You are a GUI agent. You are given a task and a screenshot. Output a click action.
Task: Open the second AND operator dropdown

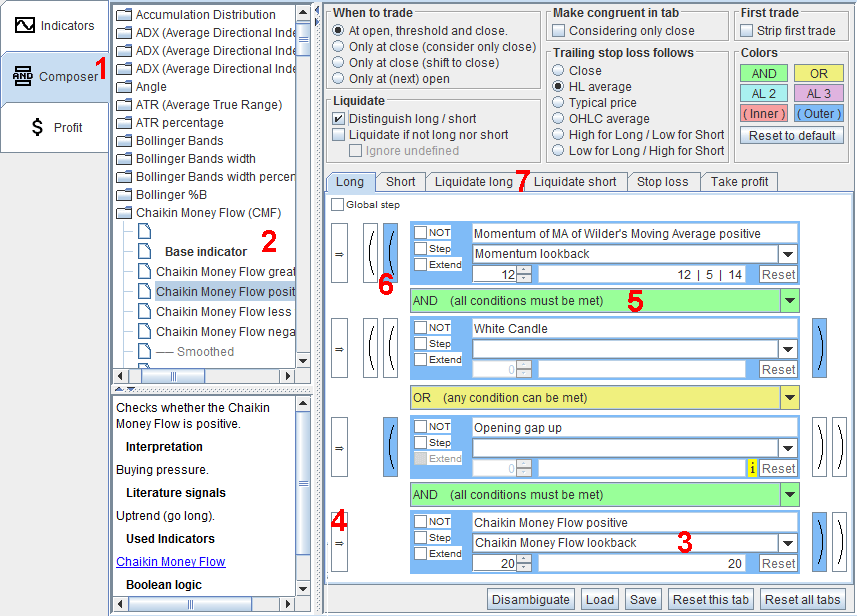tap(790, 494)
